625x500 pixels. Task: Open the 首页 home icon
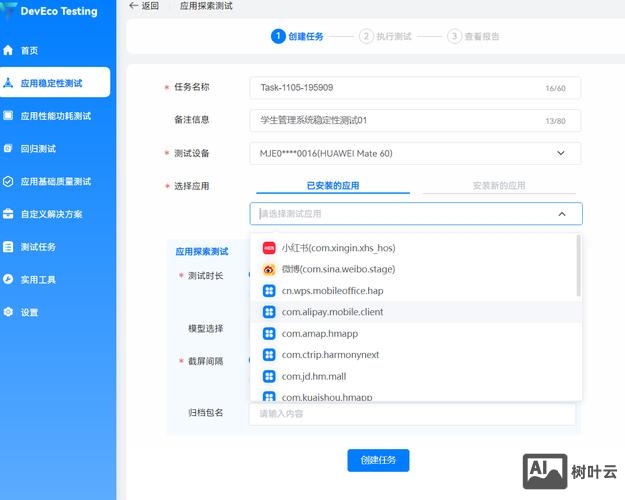(x=8, y=50)
